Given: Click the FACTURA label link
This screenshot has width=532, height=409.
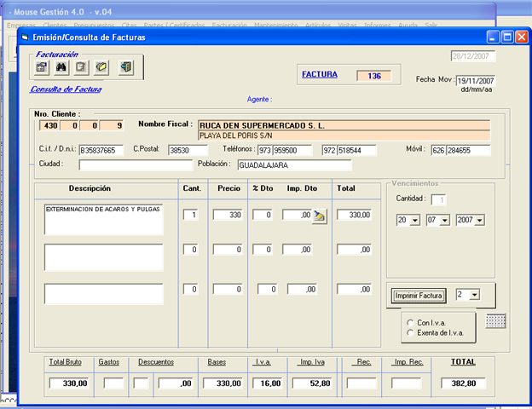Looking at the screenshot, I should 320,74.
